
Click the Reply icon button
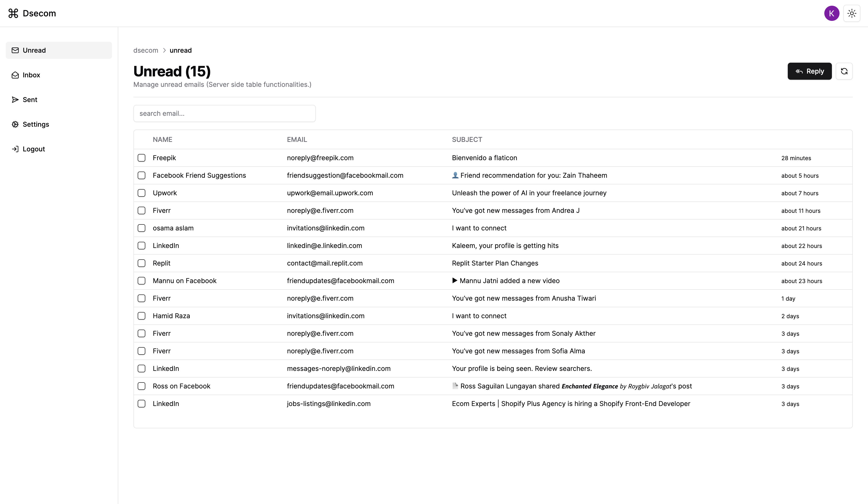coord(810,71)
